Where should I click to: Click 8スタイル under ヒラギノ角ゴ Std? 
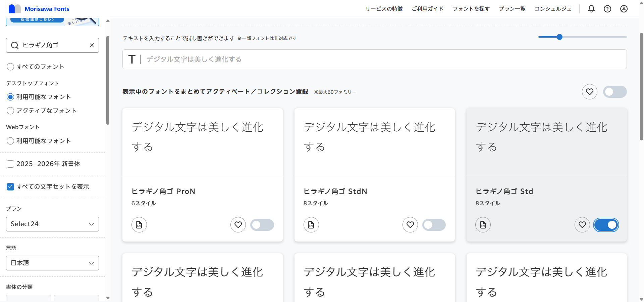pyautogui.click(x=488, y=203)
